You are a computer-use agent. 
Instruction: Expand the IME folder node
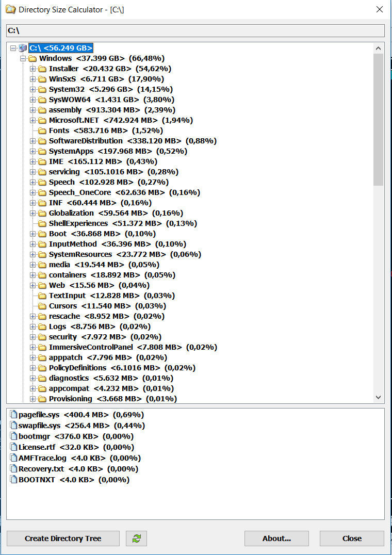tap(33, 161)
